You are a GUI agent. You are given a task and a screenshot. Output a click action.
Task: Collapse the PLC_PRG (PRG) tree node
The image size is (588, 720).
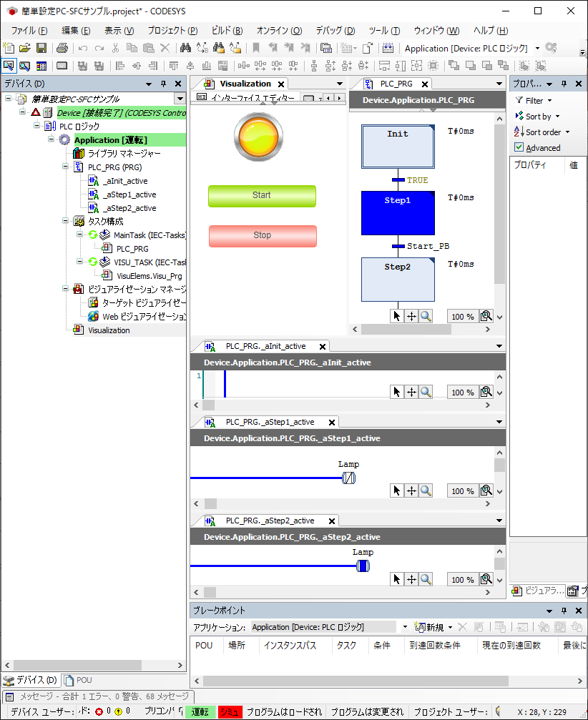[66, 167]
